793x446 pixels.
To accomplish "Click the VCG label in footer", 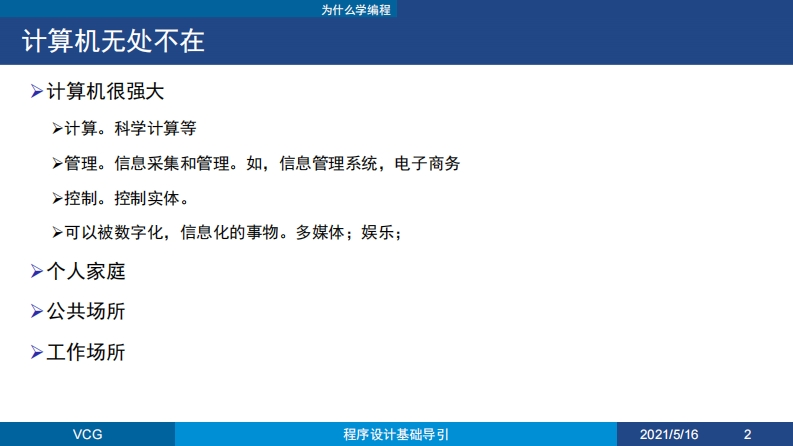I will (x=88, y=435).
